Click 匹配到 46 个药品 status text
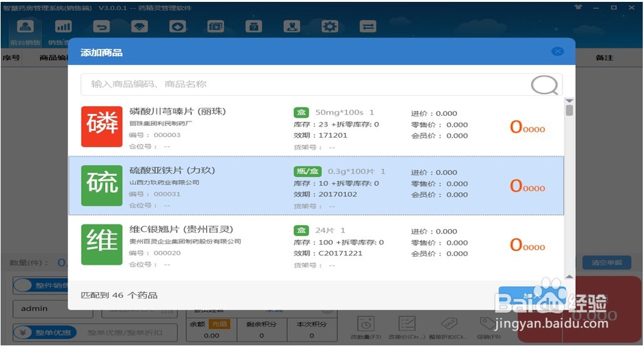This screenshot has width=644, height=346. click(x=119, y=295)
